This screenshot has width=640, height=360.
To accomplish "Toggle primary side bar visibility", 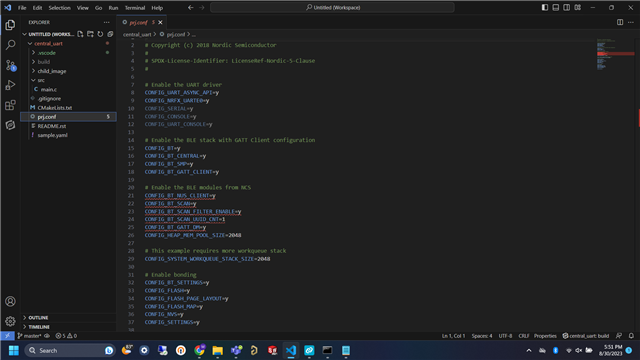I will (x=544, y=7).
